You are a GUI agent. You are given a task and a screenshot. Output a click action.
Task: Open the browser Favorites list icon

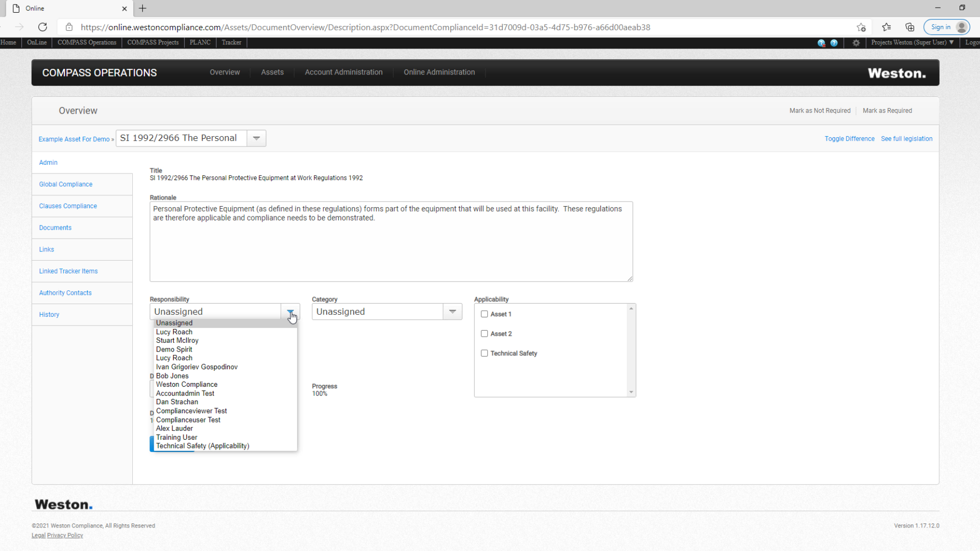[886, 28]
